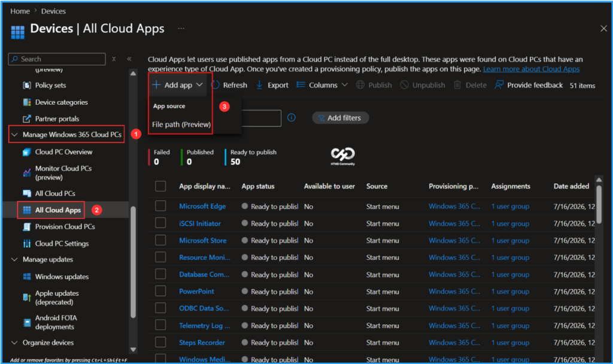This screenshot has height=364, width=613.
Task: Go to Devices in the breadcrumb
Action: tap(53, 11)
